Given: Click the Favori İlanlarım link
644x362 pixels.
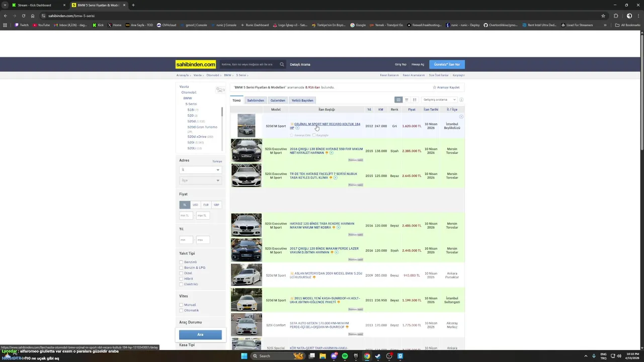Looking at the screenshot, I should click(x=389, y=75).
